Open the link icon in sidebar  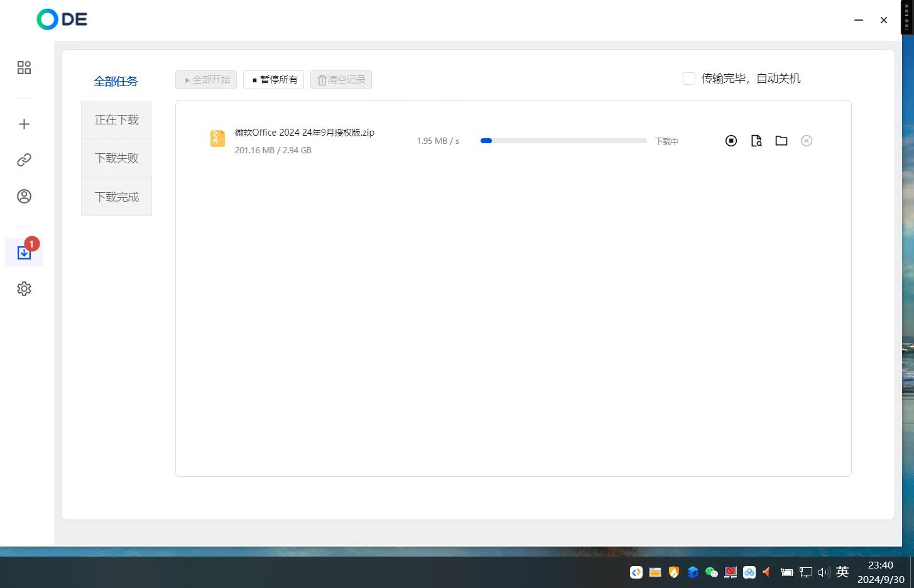(x=24, y=160)
